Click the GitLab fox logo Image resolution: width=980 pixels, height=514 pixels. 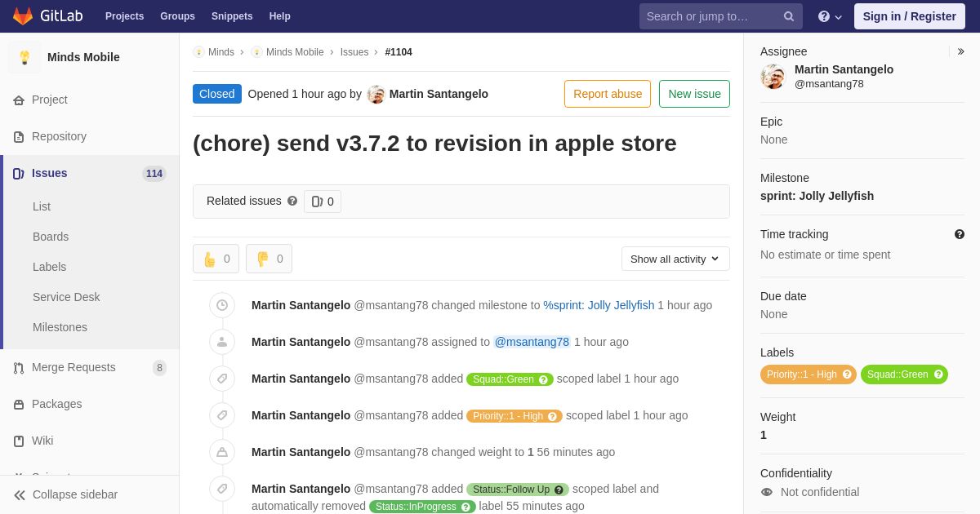23,16
